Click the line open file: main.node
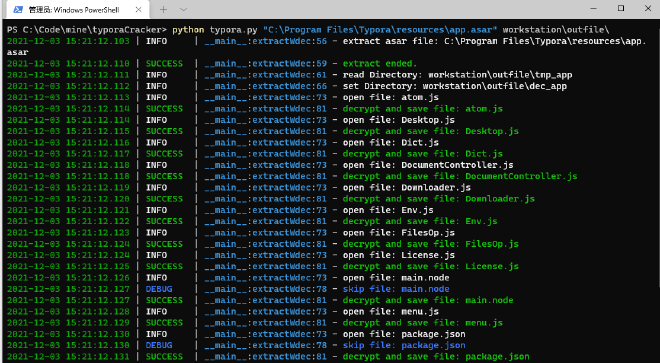 coord(396,278)
